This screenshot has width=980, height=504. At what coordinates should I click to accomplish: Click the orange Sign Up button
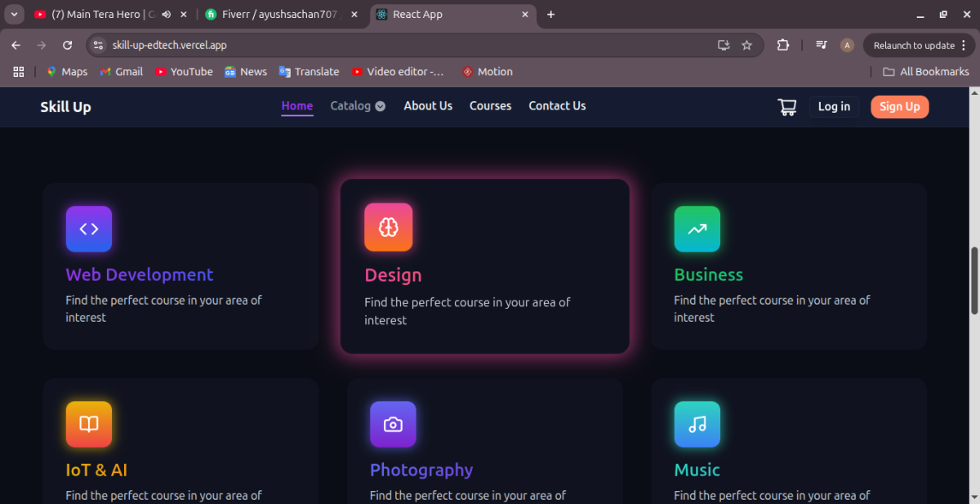point(899,107)
